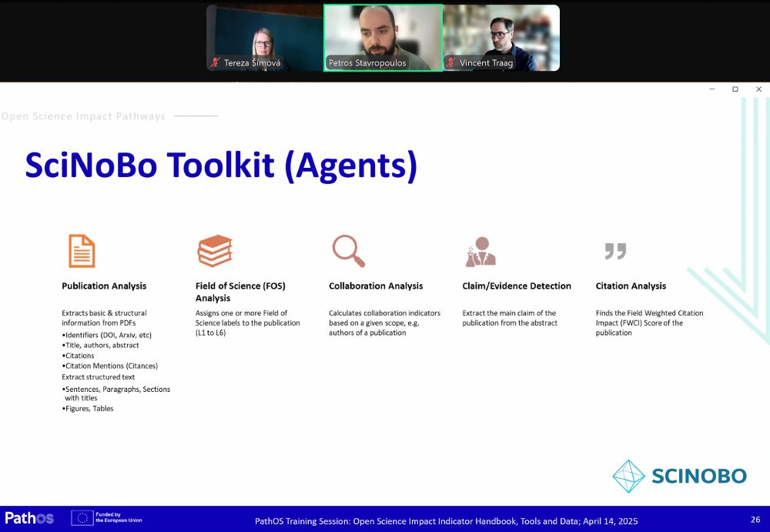The height and width of the screenshot is (532, 770).
Task: Click the 'Claim/Evidence Detection' heading
Action: [x=517, y=286]
